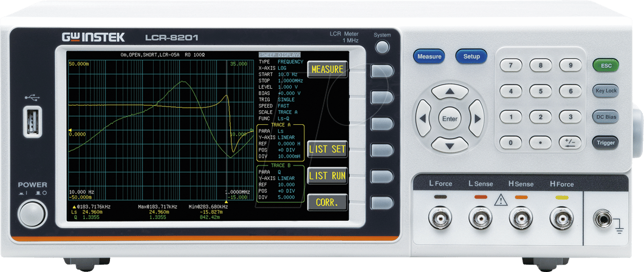Tap the left arrow navigation key
Image resolution: width=644 pixels, height=272 pixels.
pyautogui.click(x=423, y=119)
